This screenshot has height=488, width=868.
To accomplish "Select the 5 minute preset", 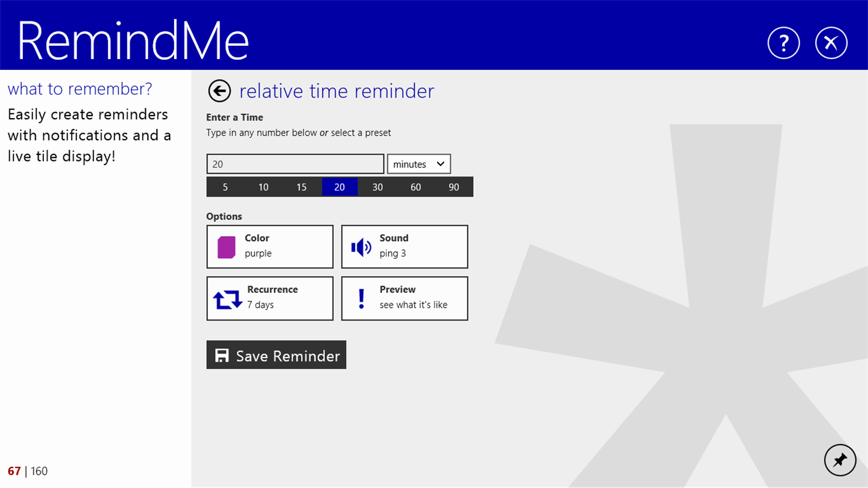I will [225, 187].
